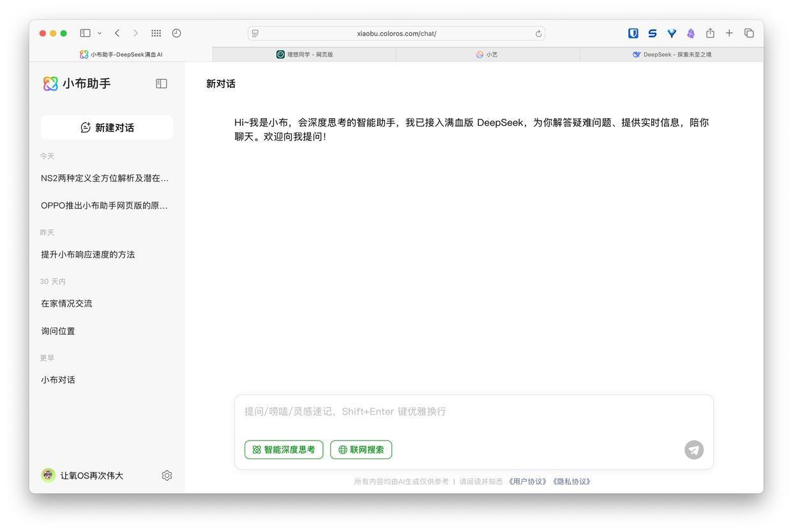Open the 《用户协议》 user agreement link
The height and width of the screenshot is (532, 793).
[526, 481]
